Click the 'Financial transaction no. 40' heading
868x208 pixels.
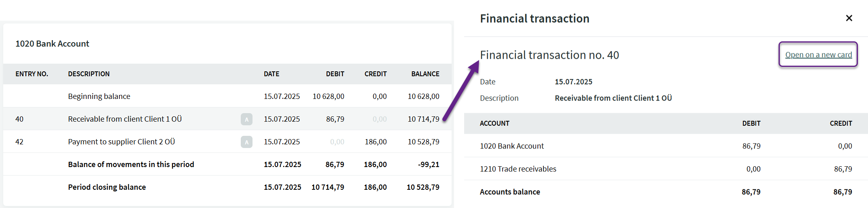click(549, 55)
